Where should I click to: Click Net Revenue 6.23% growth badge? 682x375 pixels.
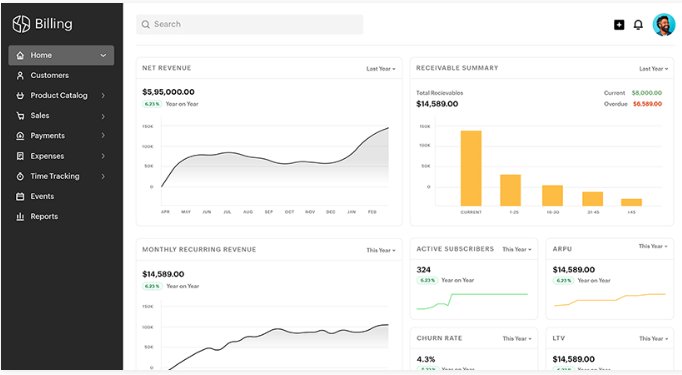pos(152,104)
